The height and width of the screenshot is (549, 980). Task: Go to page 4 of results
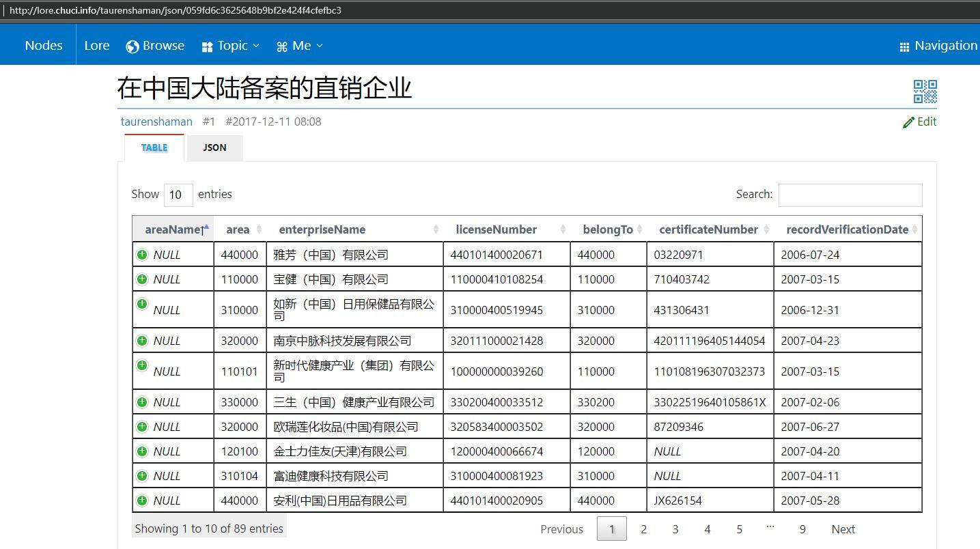708,529
